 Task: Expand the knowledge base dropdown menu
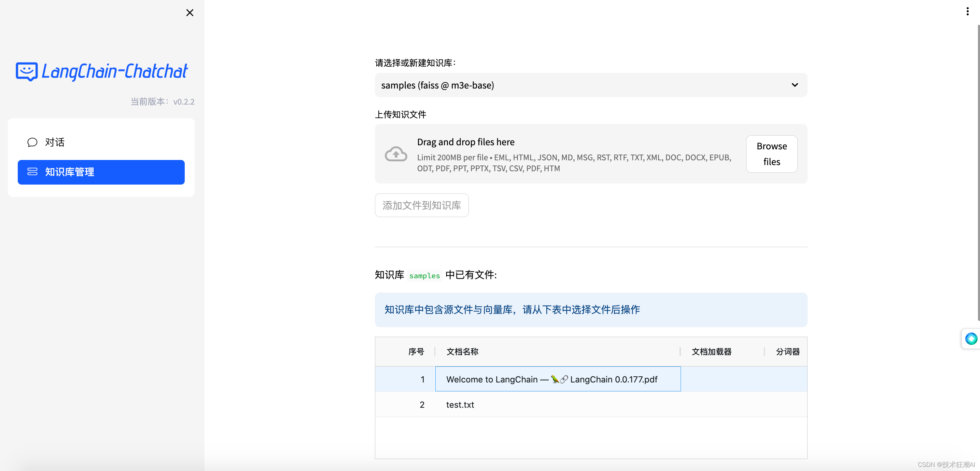click(x=794, y=84)
